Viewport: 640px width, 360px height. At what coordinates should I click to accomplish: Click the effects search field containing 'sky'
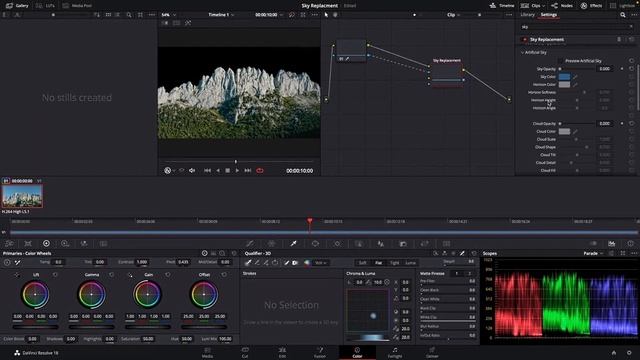(x=576, y=27)
